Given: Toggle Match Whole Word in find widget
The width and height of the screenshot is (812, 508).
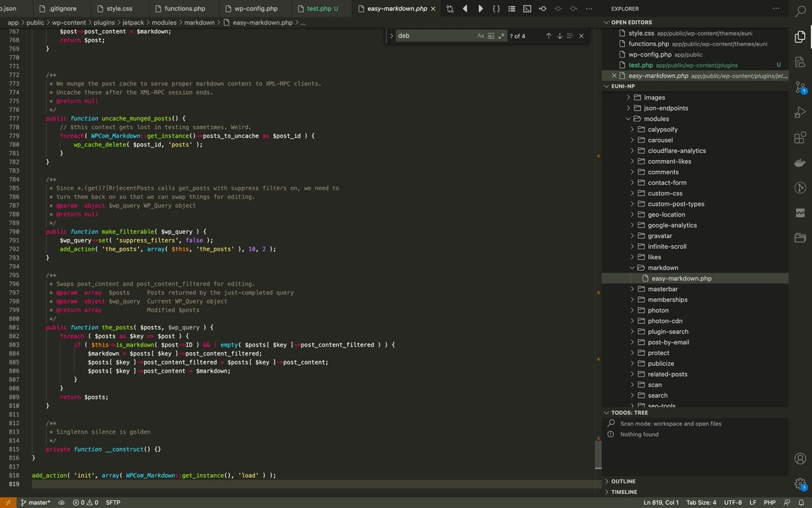Looking at the screenshot, I should [490, 36].
